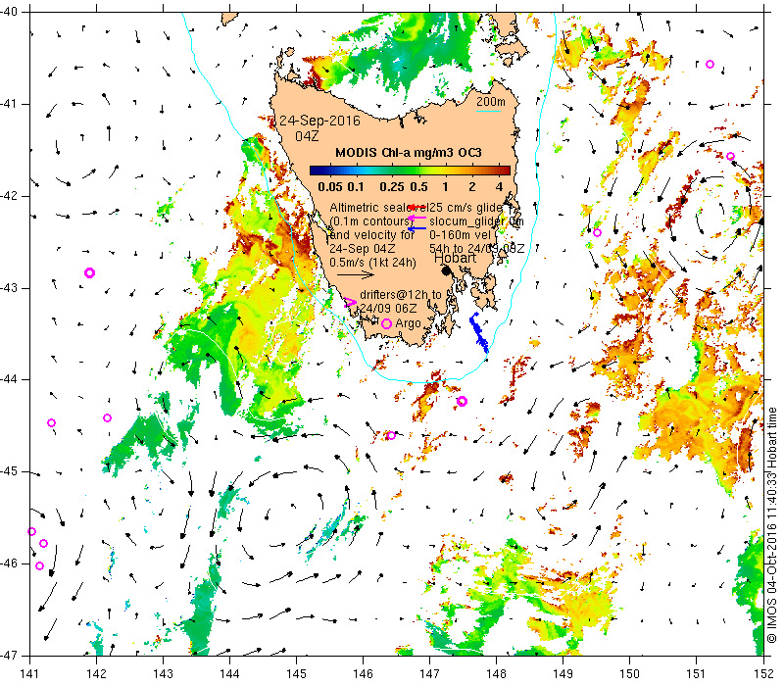This screenshot has height=686, width=784.
Task: Click the '-40' latitude axis label
Action: click(10, 12)
